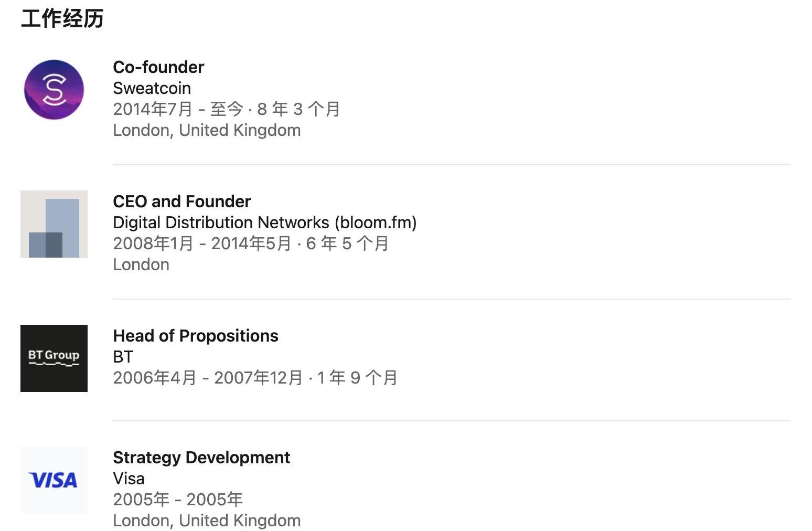Click London, United Kingdom under Sweatcoin
812x531 pixels.
[207, 130]
